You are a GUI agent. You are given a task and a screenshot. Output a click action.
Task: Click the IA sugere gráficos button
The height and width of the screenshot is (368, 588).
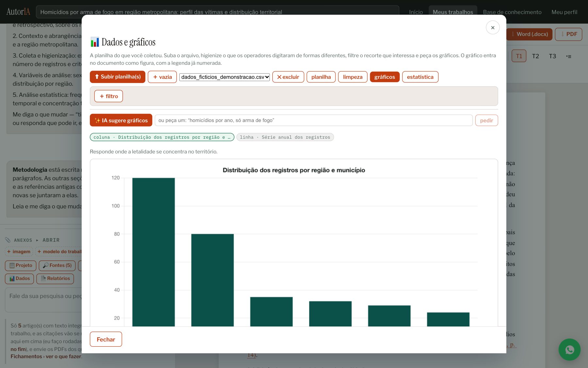[x=121, y=120]
